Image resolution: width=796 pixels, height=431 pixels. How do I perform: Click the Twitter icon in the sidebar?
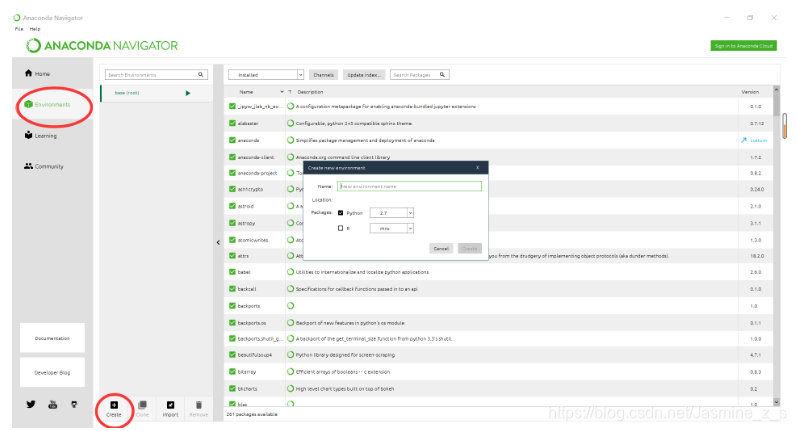(31, 404)
